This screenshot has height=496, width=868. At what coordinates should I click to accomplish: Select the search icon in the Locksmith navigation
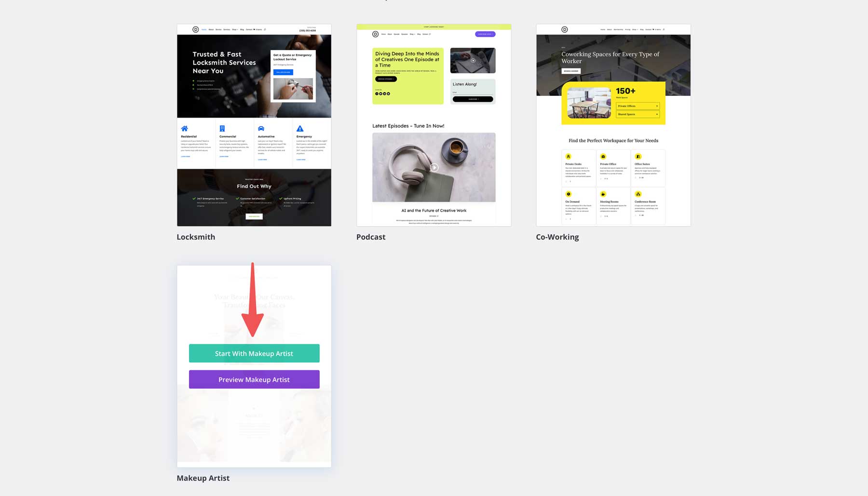[265, 29]
